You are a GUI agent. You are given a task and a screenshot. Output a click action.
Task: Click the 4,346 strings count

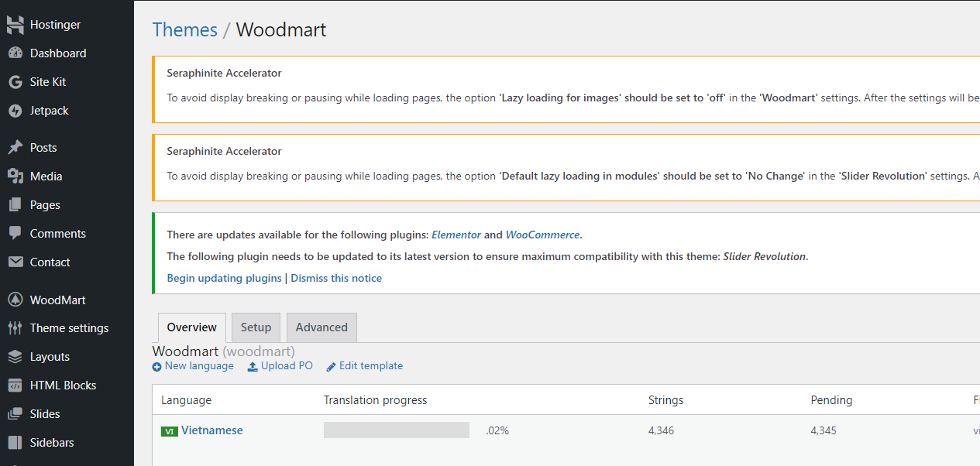pos(661,430)
